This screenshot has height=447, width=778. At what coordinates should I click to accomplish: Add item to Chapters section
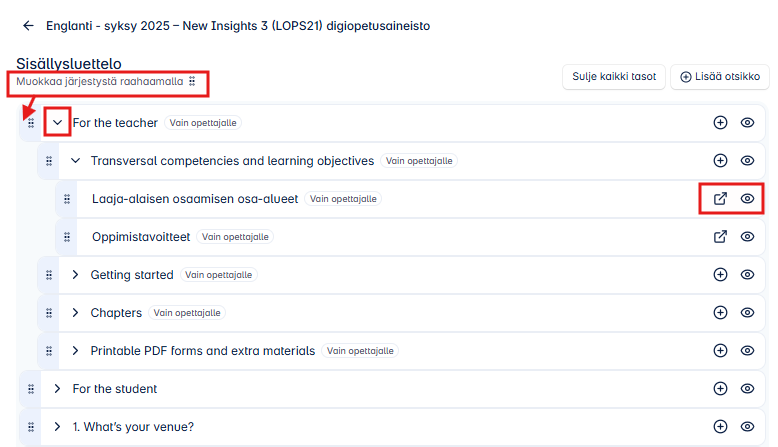(720, 313)
